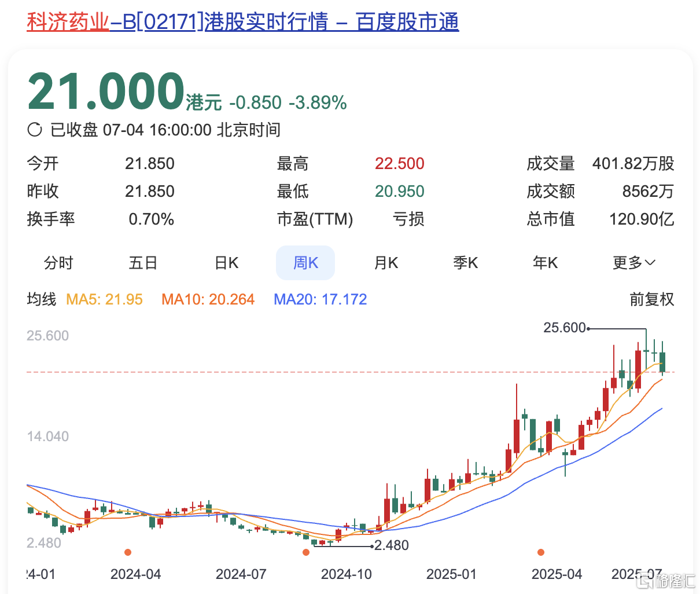The width and height of the screenshot is (700, 594).
Task: Expand the 更多 dropdown
Action: [x=634, y=263]
